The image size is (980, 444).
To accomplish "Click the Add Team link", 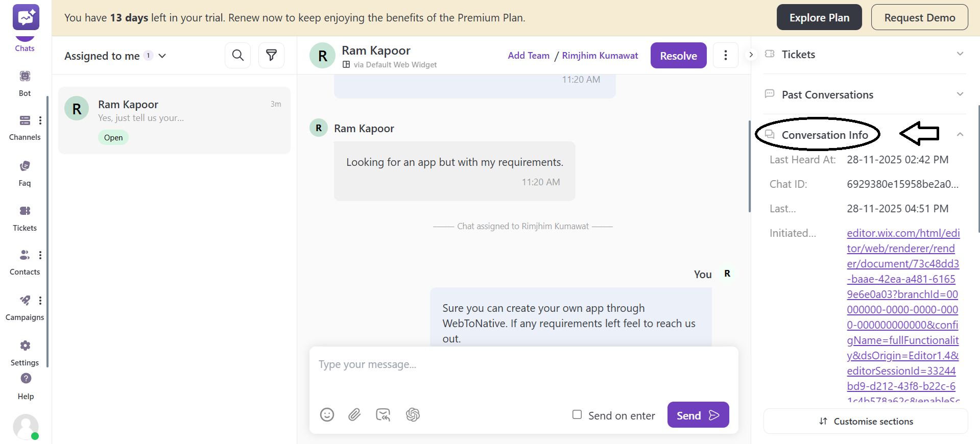I will coord(529,56).
